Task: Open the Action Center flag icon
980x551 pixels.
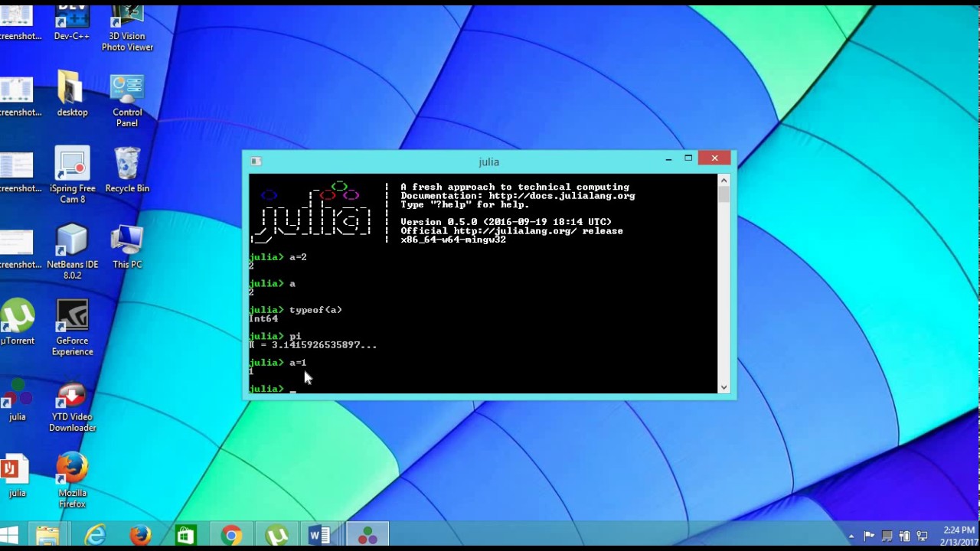Action: point(869,536)
